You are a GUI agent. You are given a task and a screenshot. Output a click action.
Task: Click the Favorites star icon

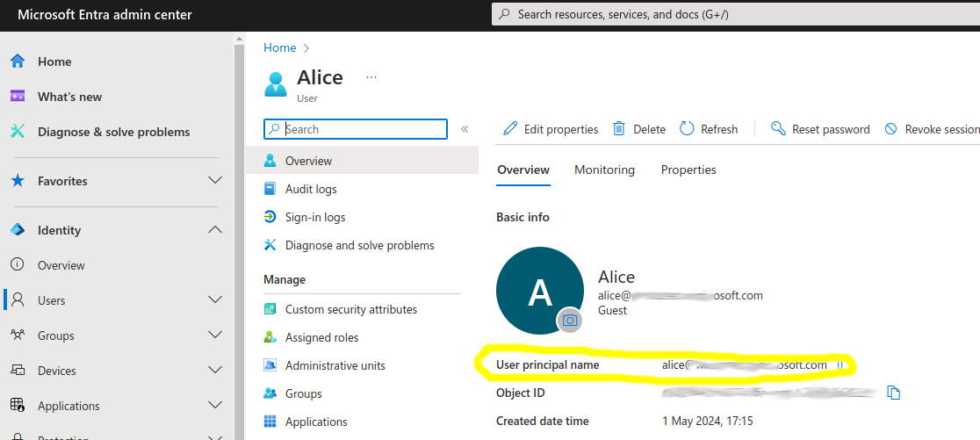click(x=18, y=181)
